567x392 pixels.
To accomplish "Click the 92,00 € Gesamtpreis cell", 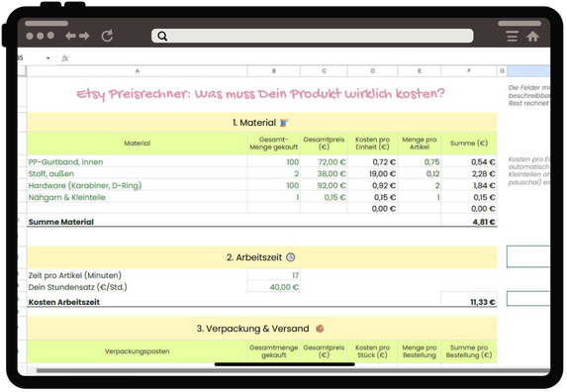I will (x=324, y=185).
